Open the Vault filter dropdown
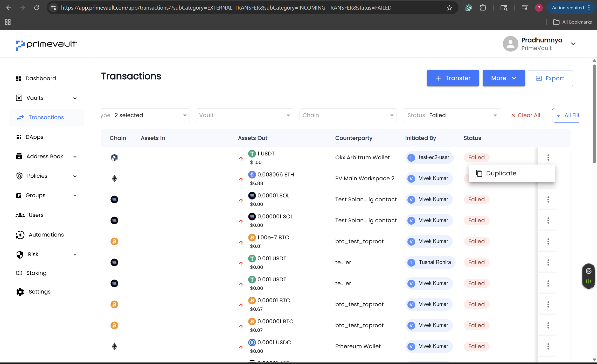Viewport: 597px width, 364px height. click(245, 115)
